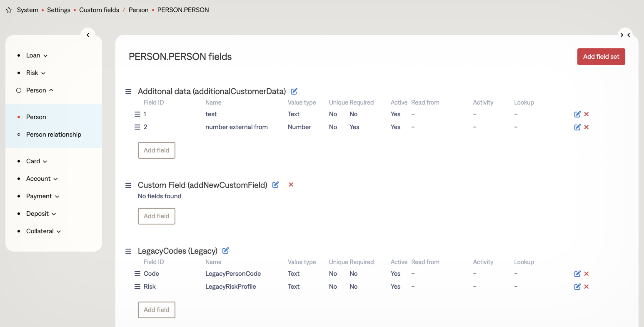Edit the LegacyCodes field set

(x=226, y=251)
